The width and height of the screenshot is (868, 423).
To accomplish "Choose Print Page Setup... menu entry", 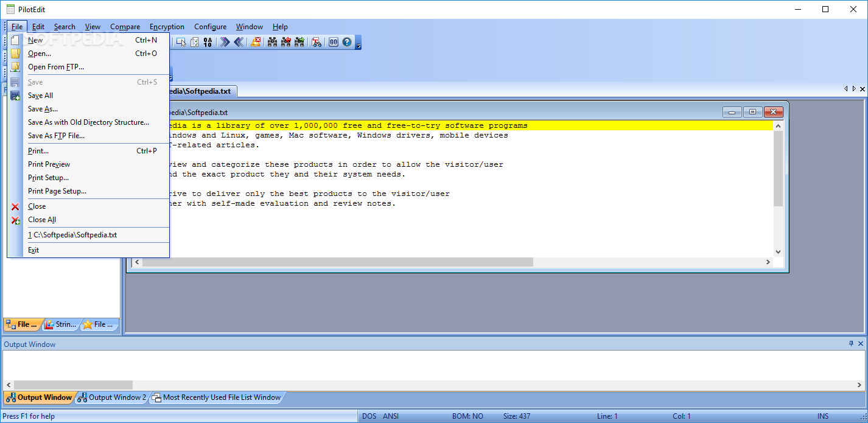I will point(88,191).
